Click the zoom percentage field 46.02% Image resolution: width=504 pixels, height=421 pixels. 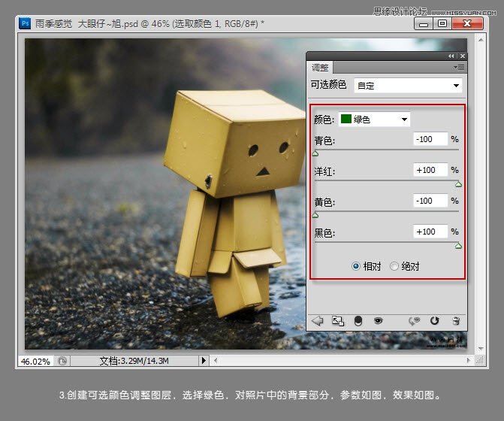35,361
